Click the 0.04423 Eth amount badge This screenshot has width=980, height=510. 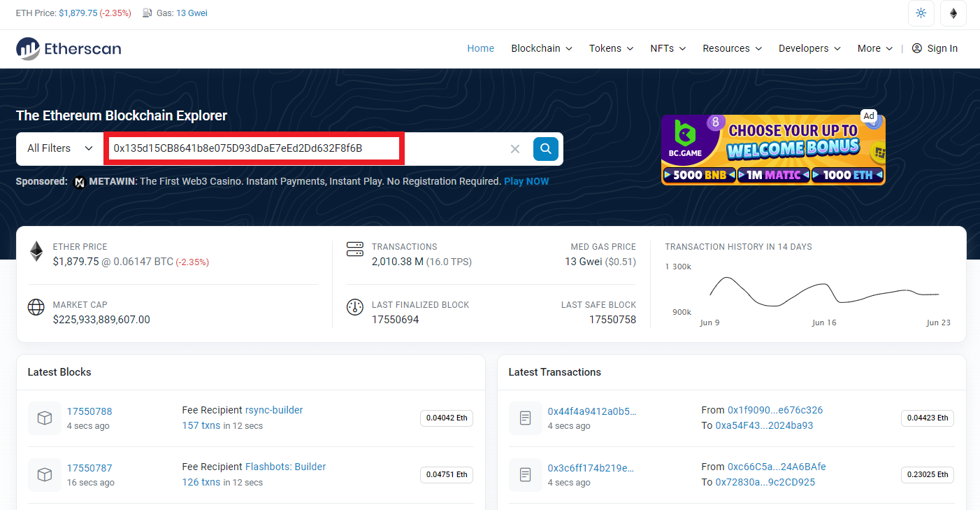click(x=928, y=418)
